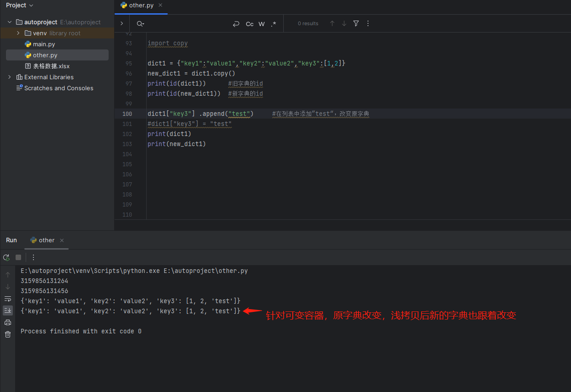Viewport: 571px width, 392px height.
Task: Toggle Regex (.*) search option
Action: click(274, 24)
